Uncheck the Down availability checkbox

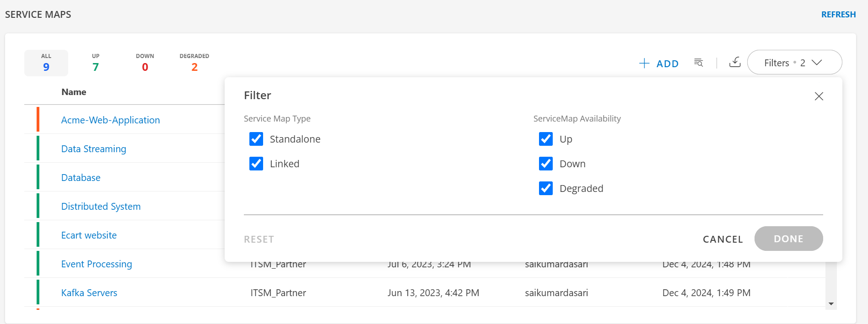click(x=546, y=164)
